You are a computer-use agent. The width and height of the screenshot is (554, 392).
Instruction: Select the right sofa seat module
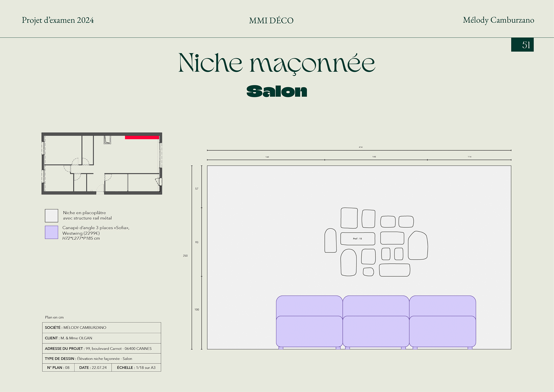point(442,331)
